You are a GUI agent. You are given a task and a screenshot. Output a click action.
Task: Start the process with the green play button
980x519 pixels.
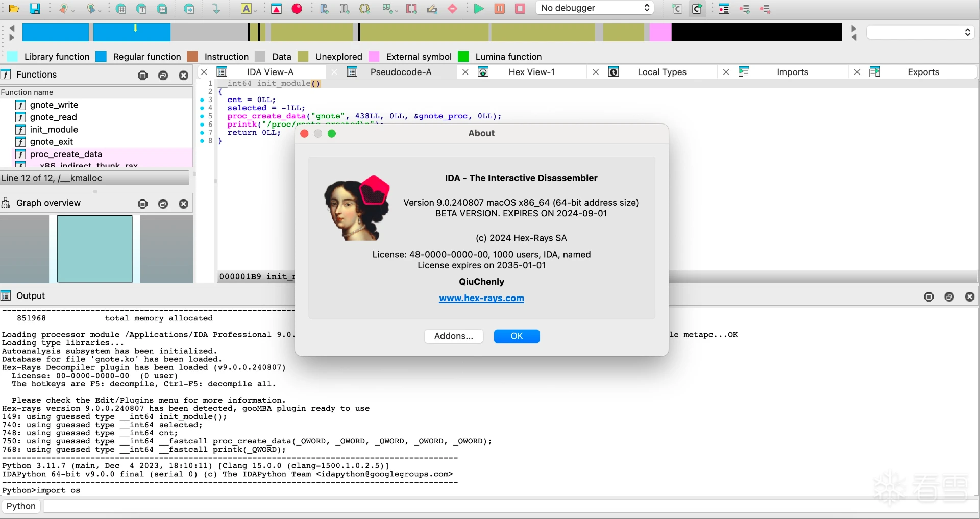[479, 9]
